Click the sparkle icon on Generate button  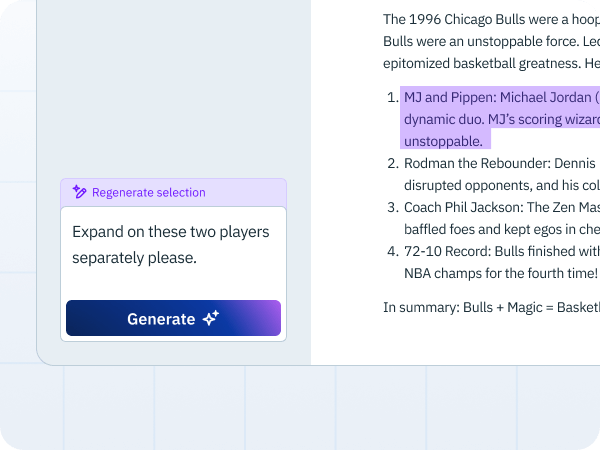point(211,318)
